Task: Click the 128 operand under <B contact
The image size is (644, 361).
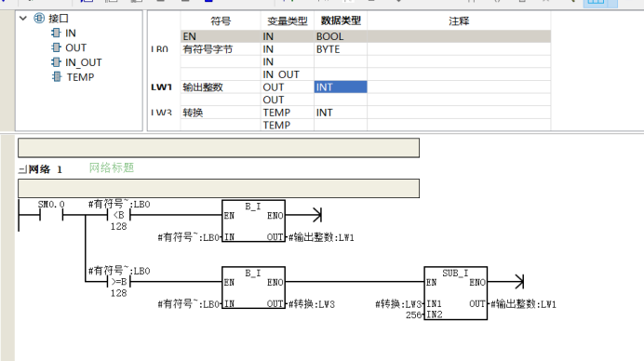Action: coord(119,227)
